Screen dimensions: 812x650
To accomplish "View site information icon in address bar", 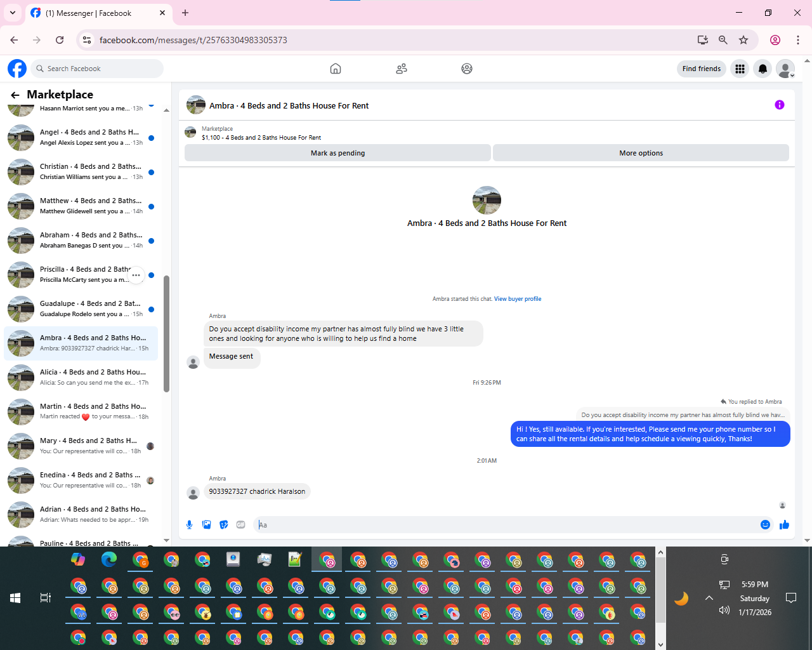I will coord(88,40).
